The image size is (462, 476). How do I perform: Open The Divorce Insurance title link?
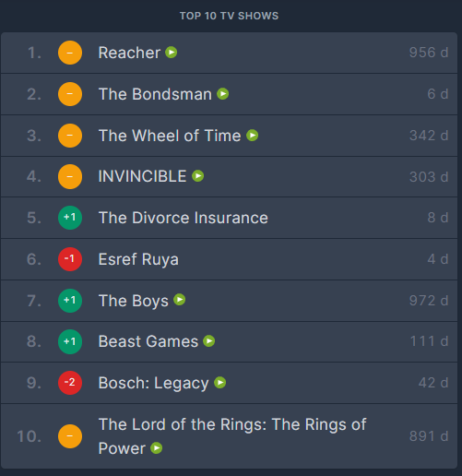[x=184, y=218]
